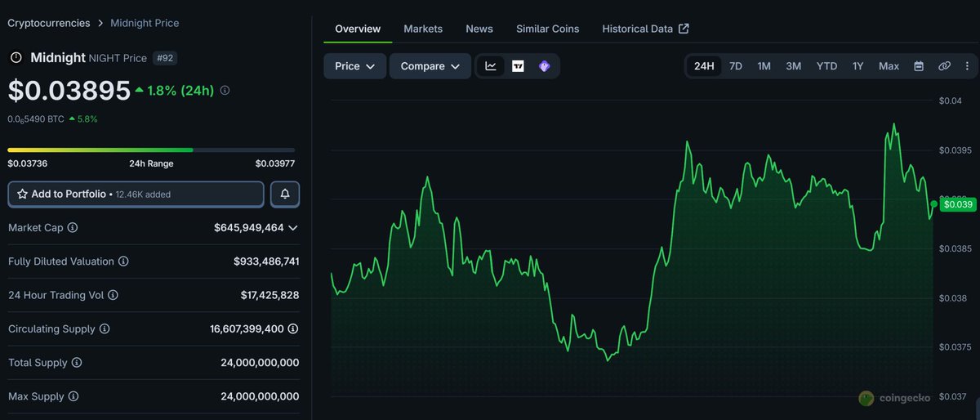Open the Similar Coins tab
980x420 pixels.
tap(548, 29)
